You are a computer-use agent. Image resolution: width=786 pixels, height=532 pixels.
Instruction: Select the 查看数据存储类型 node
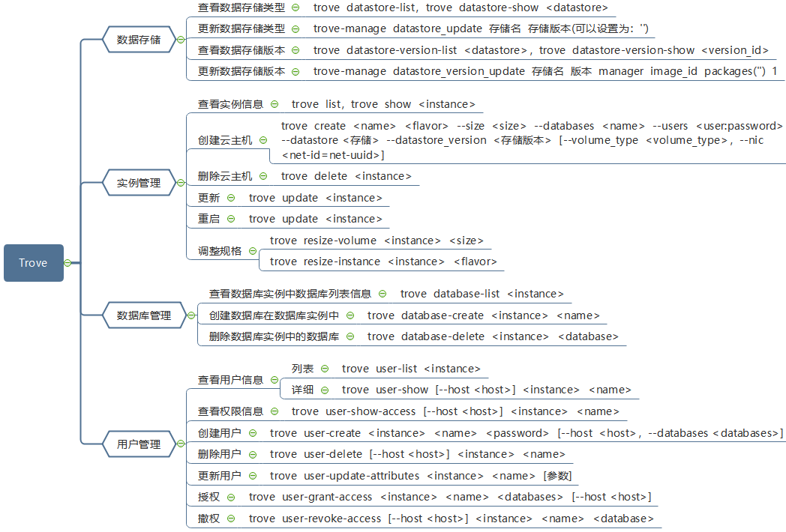point(241,7)
